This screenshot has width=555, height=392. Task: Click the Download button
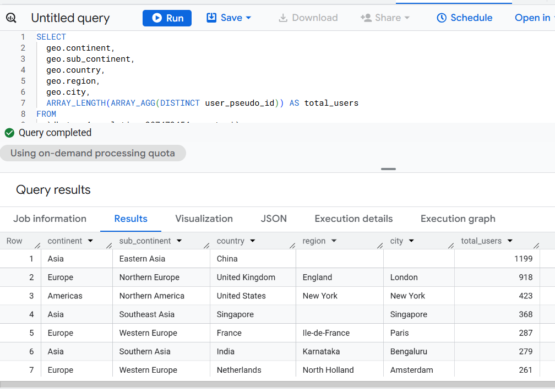tap(308, 18)
